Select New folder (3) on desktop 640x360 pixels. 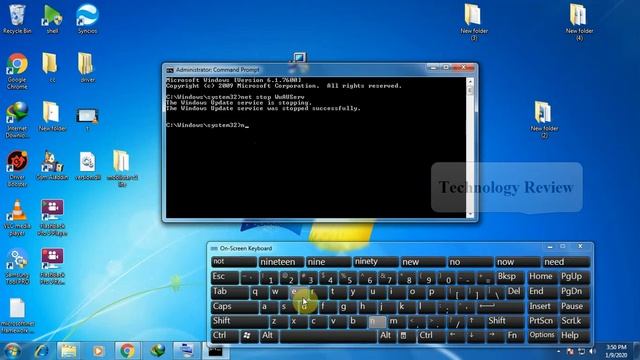click(473, 22)
